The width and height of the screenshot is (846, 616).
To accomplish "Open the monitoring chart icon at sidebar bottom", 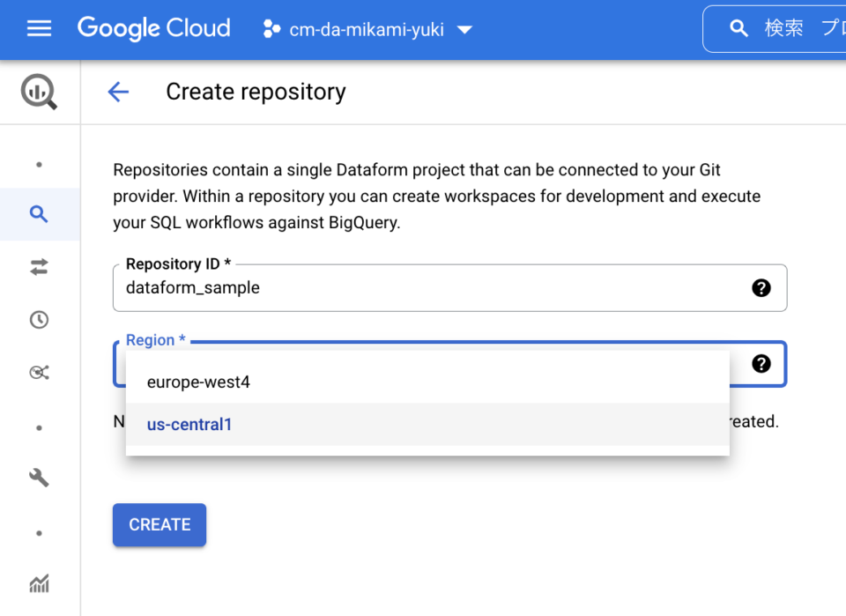I will 40,583.
